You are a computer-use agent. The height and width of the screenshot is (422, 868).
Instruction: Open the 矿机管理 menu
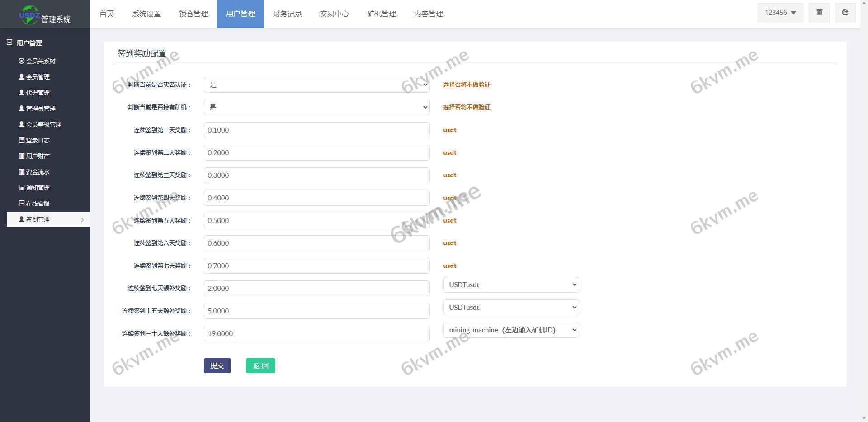(x=381, y=14)
